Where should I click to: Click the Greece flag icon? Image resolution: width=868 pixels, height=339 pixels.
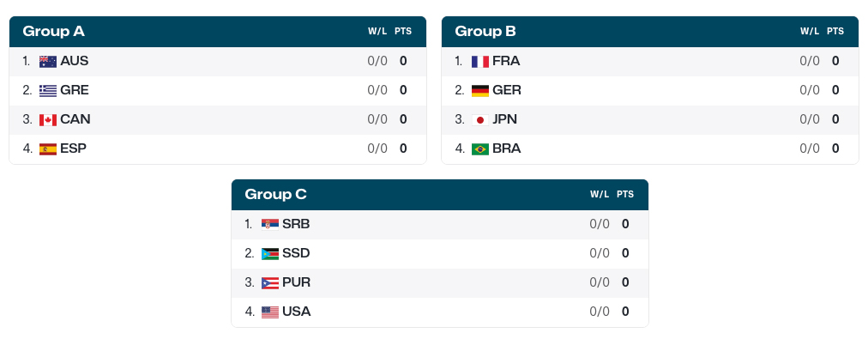pyautogui.click(x=48, y=91)
